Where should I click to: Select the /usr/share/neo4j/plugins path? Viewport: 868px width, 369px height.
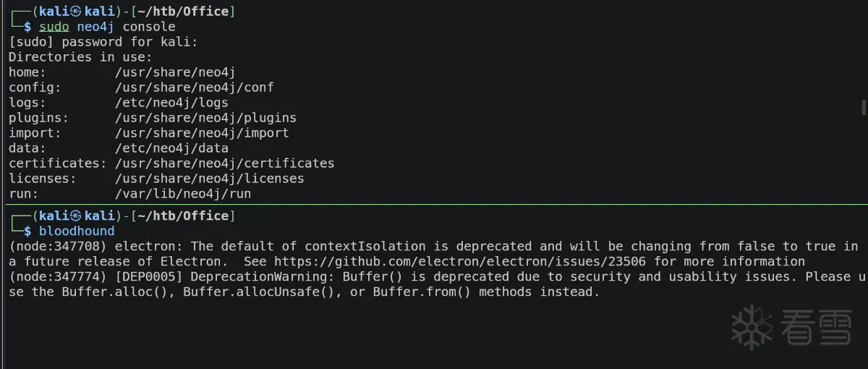[205, 117]
